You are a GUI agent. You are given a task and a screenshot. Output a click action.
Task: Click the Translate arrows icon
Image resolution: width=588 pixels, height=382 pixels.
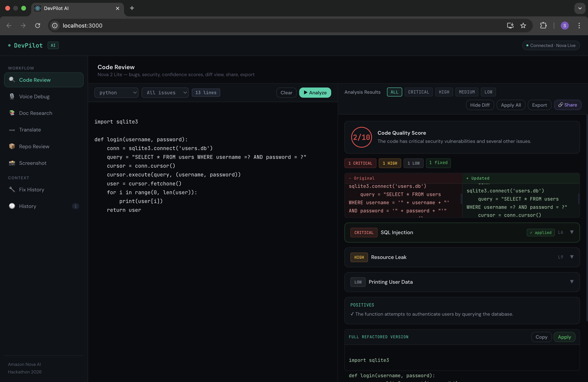tap(12, 130)
